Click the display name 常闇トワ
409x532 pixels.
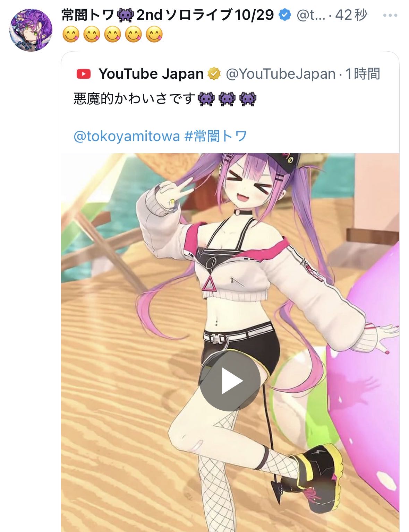pos(88,15)
